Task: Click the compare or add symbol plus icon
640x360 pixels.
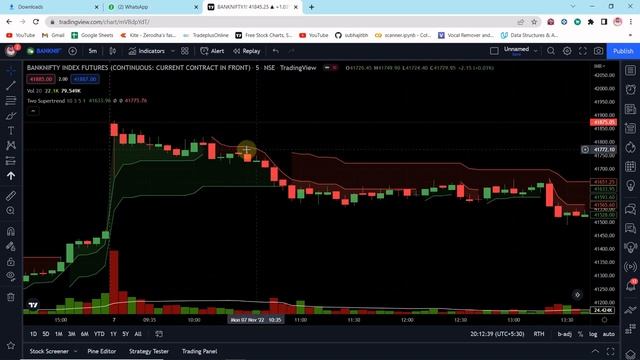Action: [73, 51]
